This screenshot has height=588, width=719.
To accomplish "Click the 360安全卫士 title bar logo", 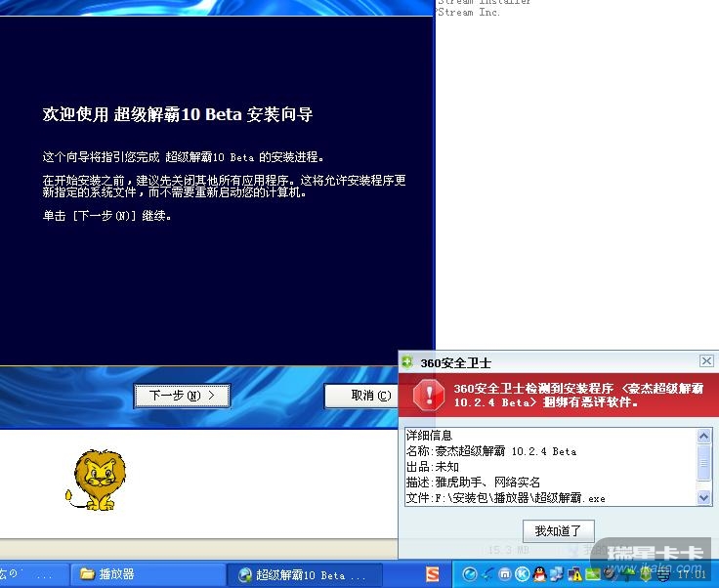I will (x=407, y=362).
